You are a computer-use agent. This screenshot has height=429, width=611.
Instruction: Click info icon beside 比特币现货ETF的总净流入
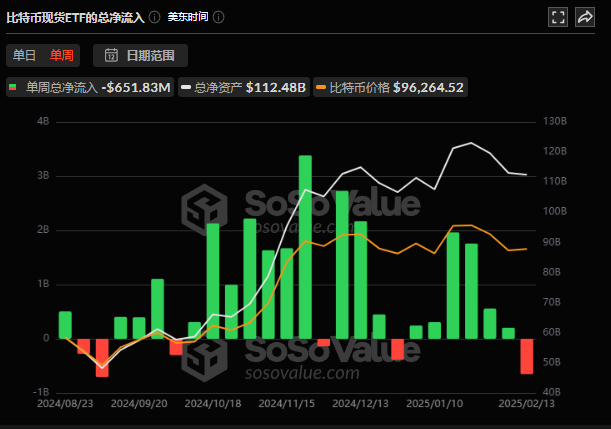tap(155, 18)
